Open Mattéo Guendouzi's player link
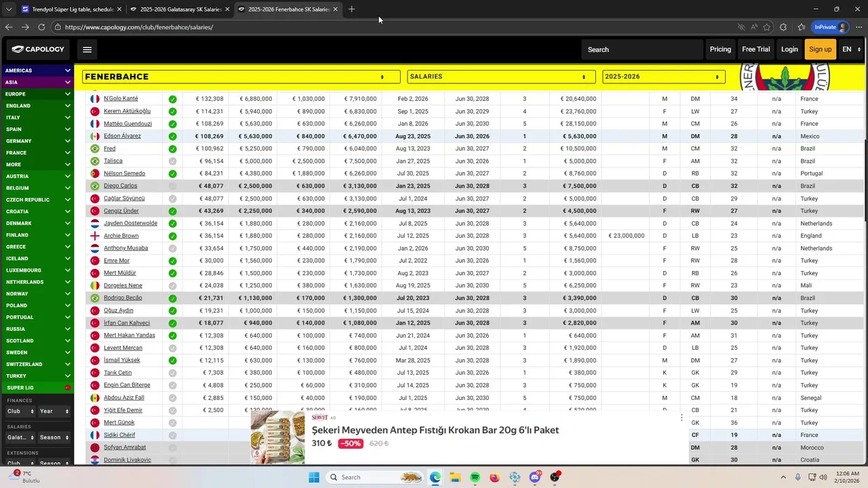Image resolution: width=868 pixels, height=488 pixels. [127, 124]
